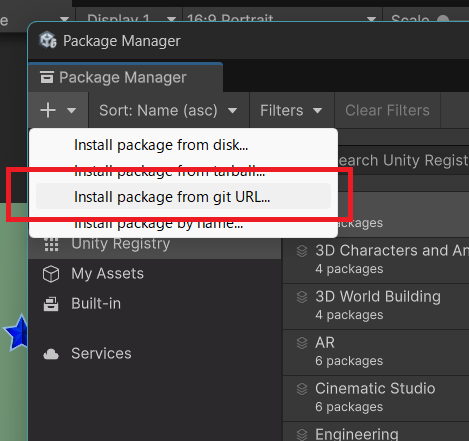Choose Install package from disk
The height and width of the screenshot is (441, 469).
point(183,145)
